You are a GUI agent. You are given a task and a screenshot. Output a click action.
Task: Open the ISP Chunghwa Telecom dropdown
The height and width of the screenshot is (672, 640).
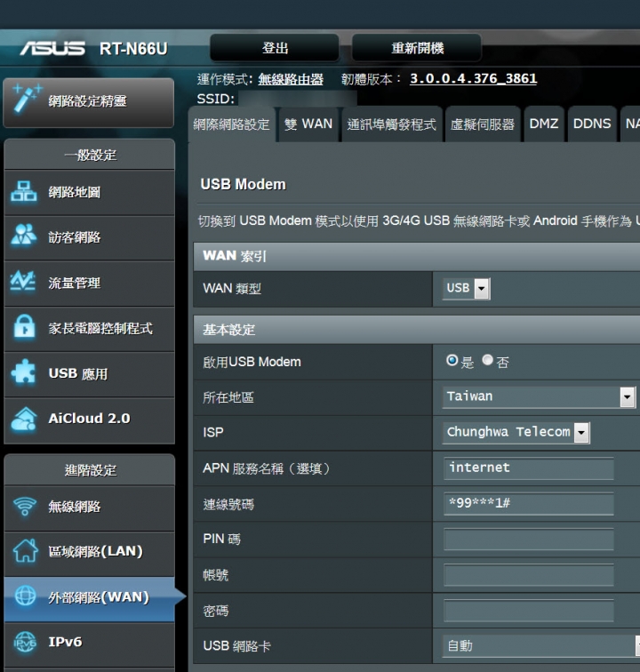pyautogui.click(x=516, y=432)
